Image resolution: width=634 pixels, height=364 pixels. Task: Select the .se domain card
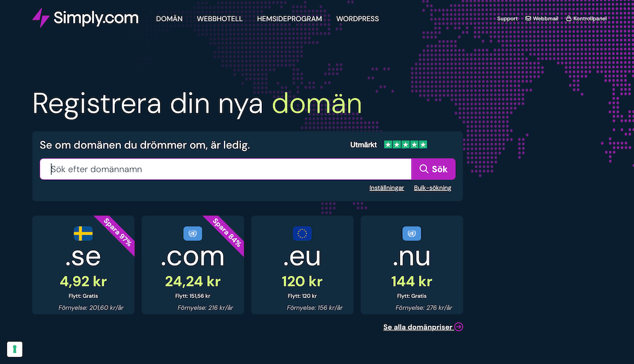click(83, 265)
